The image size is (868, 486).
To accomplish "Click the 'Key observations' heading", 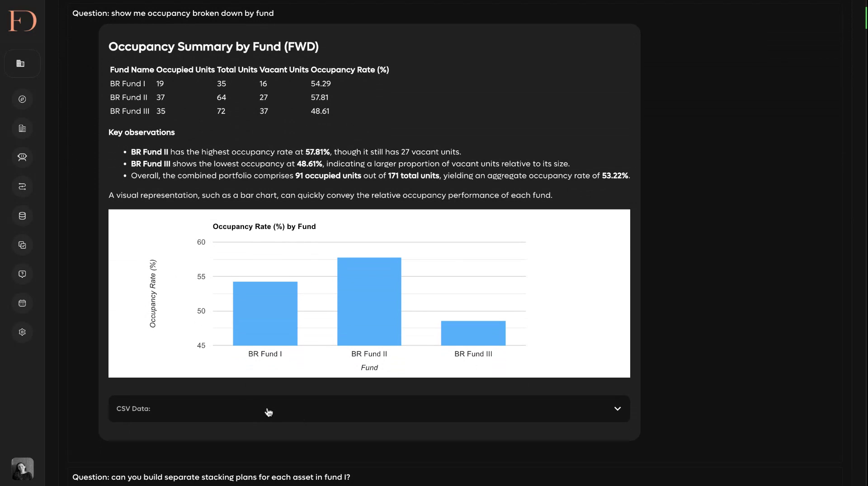I will click(x=142, y=133).
